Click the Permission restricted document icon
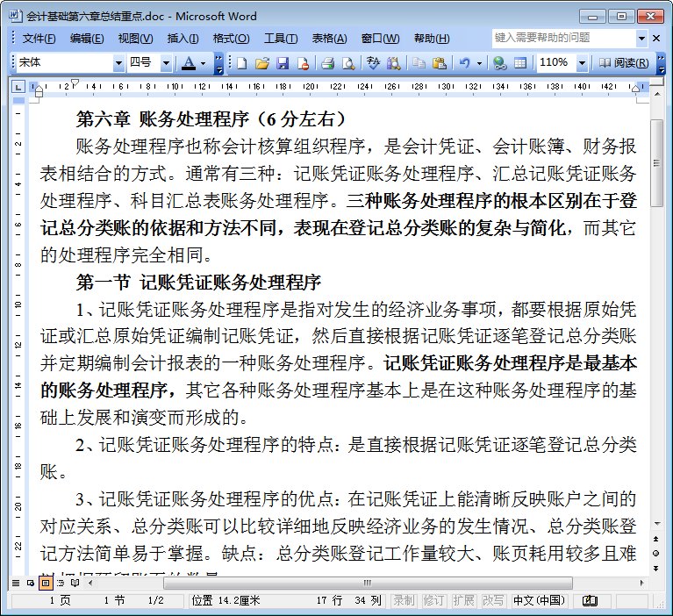This screenshot has width=673, height=616. pos(303,63)
